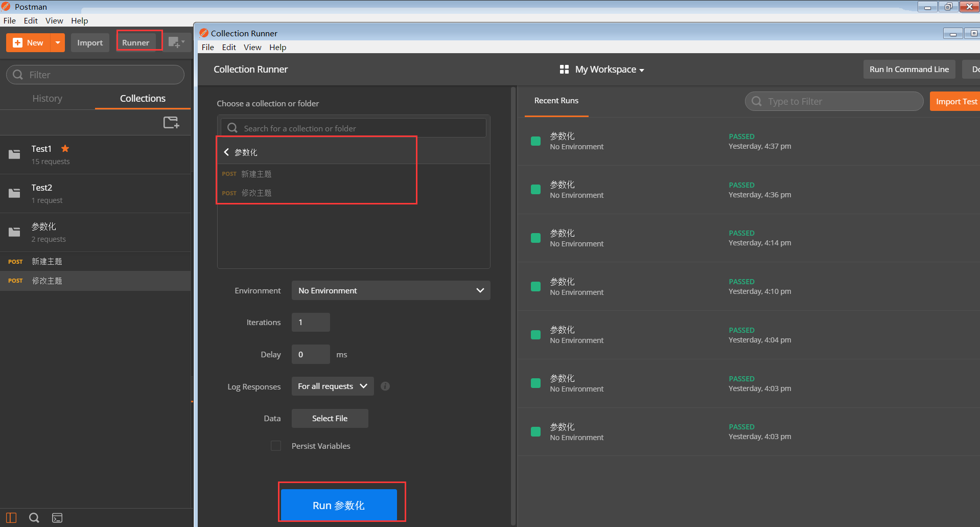980x527 pixels.
Task: Open the 4:36 pm recent run
Action: (749, 190)
